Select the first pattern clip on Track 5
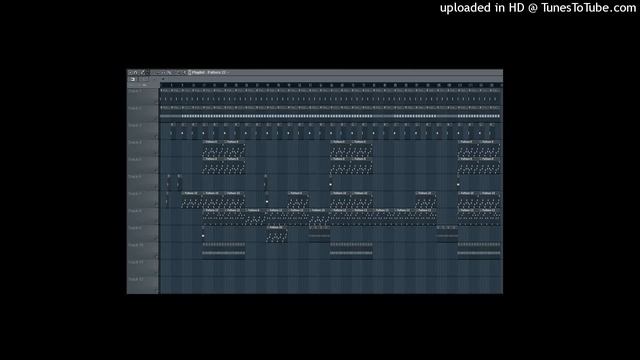 click(x=213, y=166)
